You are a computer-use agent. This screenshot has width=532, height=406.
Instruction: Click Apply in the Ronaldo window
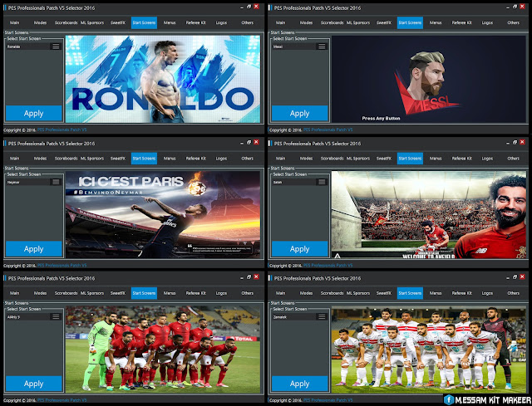point(33,113)
